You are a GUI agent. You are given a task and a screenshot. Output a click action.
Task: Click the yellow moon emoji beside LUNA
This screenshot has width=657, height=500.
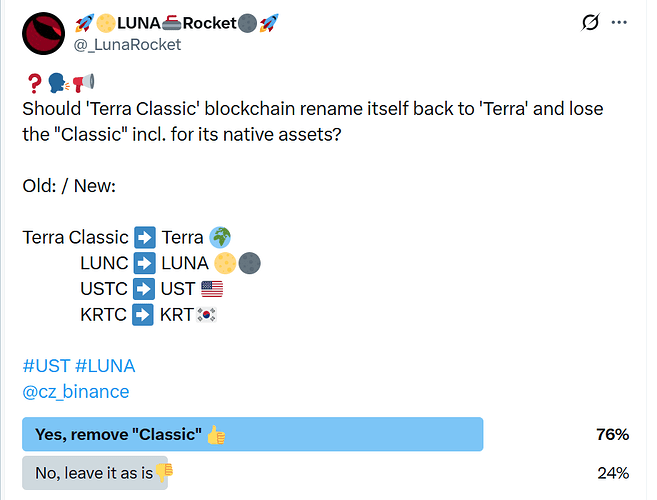click(x=224, y=263)
